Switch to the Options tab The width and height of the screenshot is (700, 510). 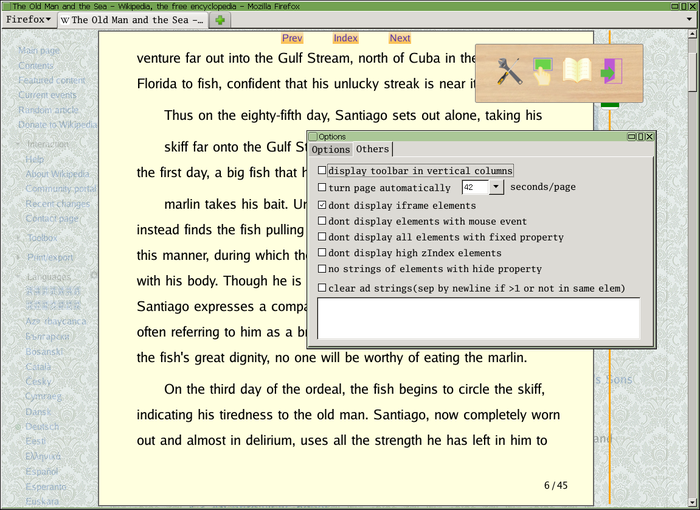coord(330,149)
